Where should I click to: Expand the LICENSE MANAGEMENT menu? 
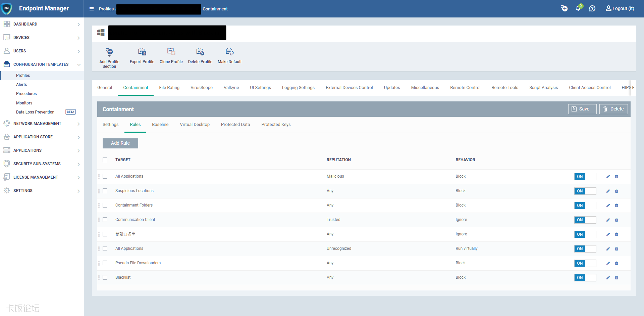pos(42,177)
